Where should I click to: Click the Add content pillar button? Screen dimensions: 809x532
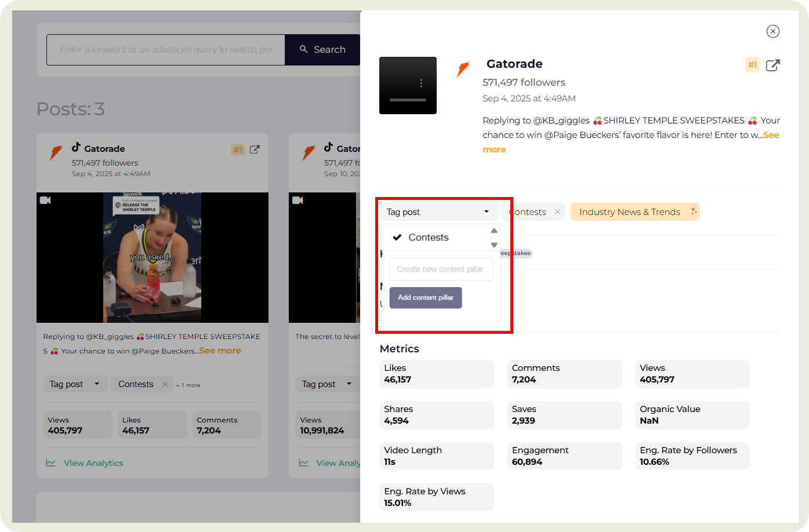(x=426, y=298)
